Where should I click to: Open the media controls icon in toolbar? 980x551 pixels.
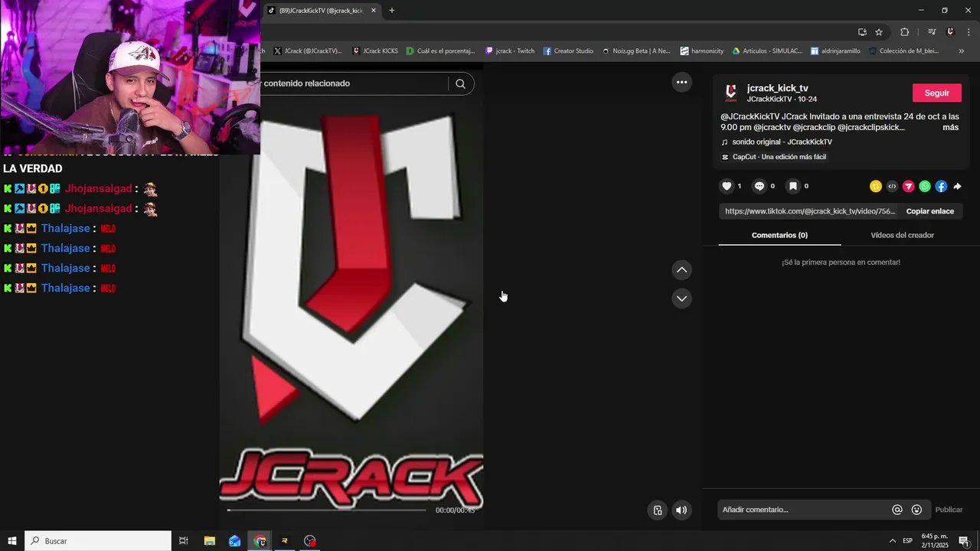point(932,32)
